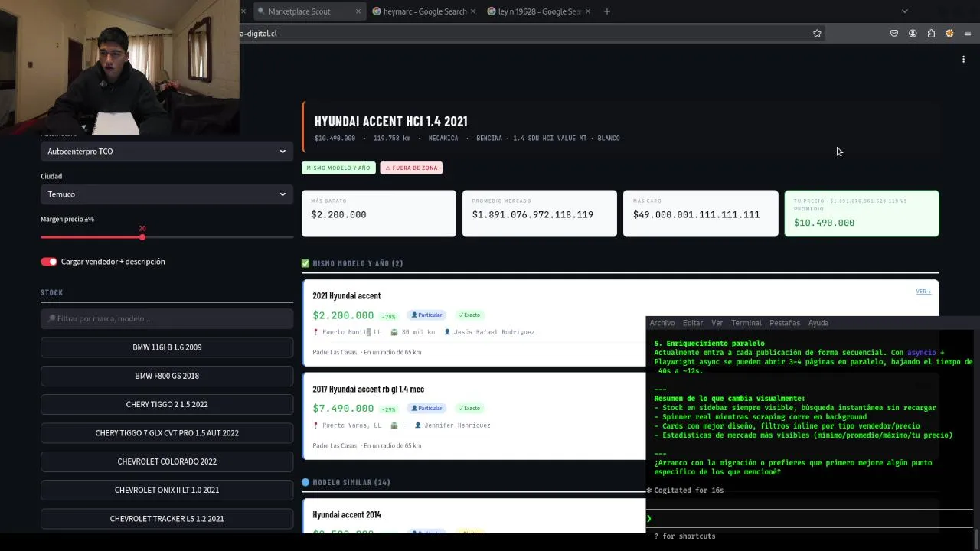Open terminal Terminal menu
This screenshot has height=551, width=980.
click(746, 323)
